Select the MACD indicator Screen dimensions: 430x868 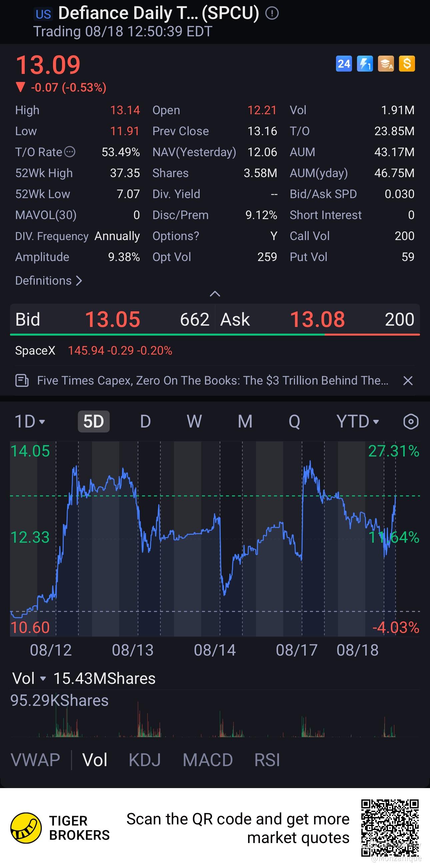point(208,760)
